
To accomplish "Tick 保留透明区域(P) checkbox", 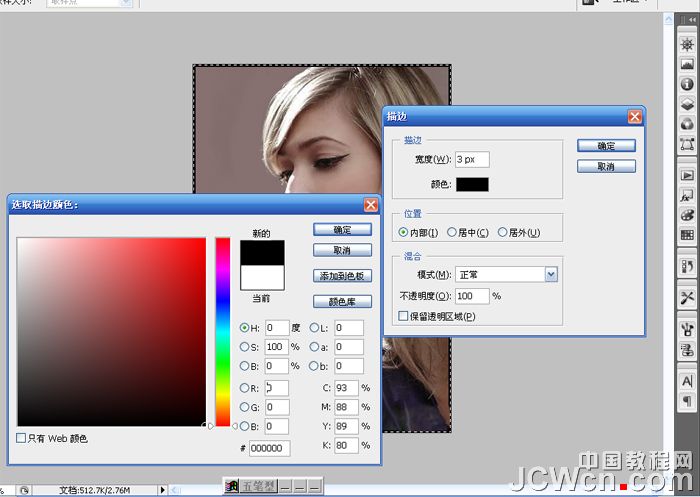I will pyautogui.click(x=403, y=316).
